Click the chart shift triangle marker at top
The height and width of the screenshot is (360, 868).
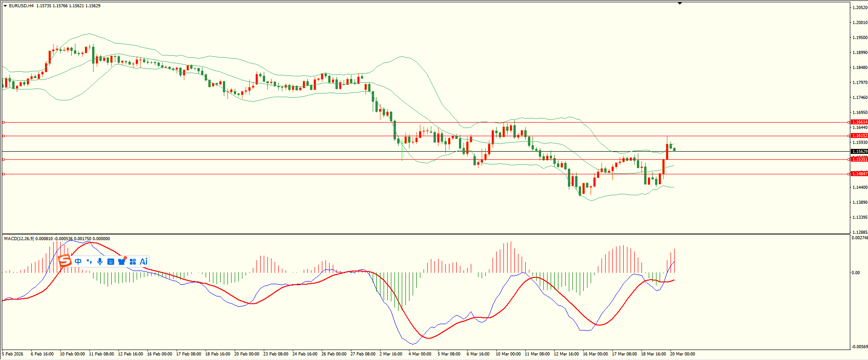(680, 4)
